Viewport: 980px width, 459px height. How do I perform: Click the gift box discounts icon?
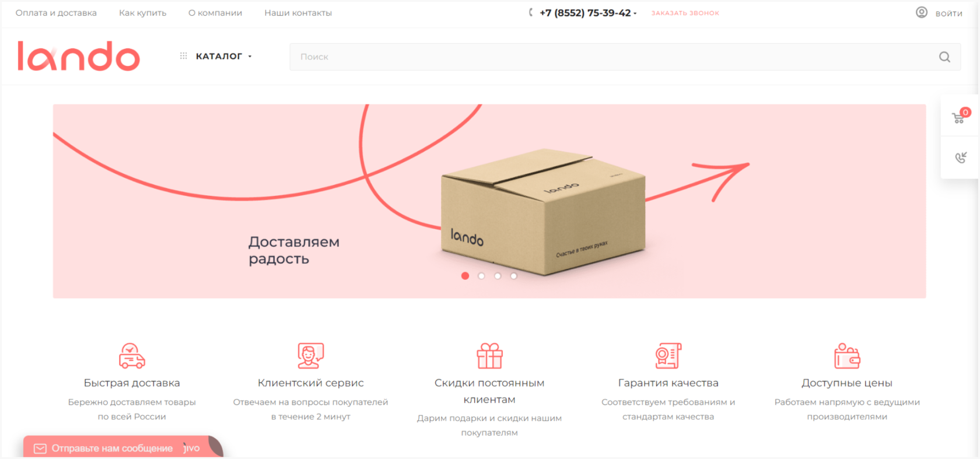(489, 356)
